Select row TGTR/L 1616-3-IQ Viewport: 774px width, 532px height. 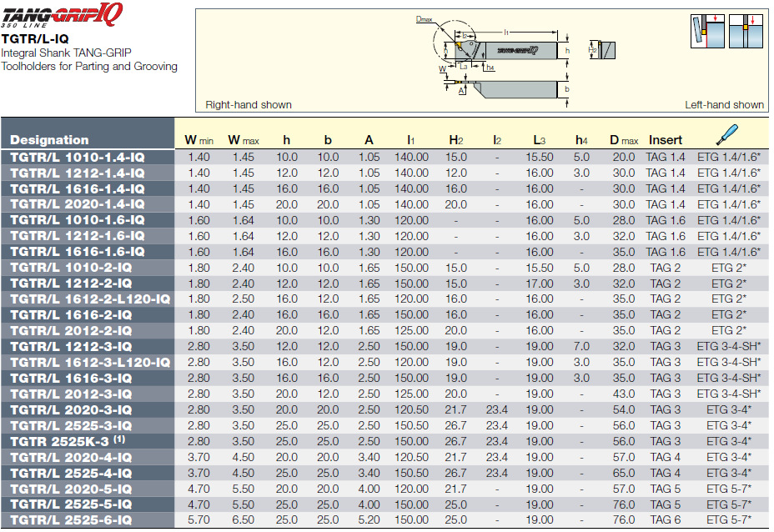point(385,378)
